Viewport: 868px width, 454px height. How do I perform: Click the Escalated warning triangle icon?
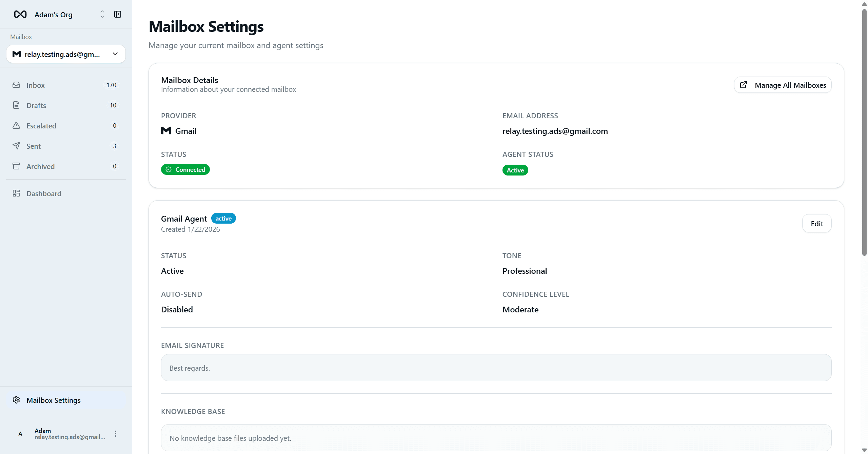pyautogui.click(x=16, y=125)
